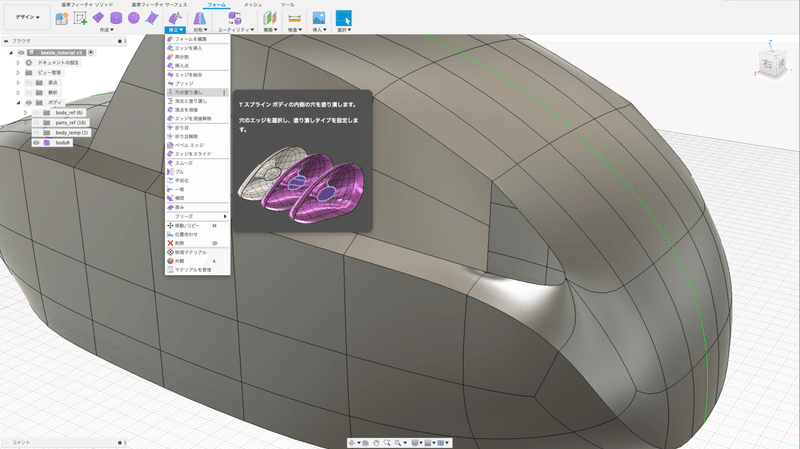Toggle visibility eye of parts_ref (16)

click(x=36, y=123)
